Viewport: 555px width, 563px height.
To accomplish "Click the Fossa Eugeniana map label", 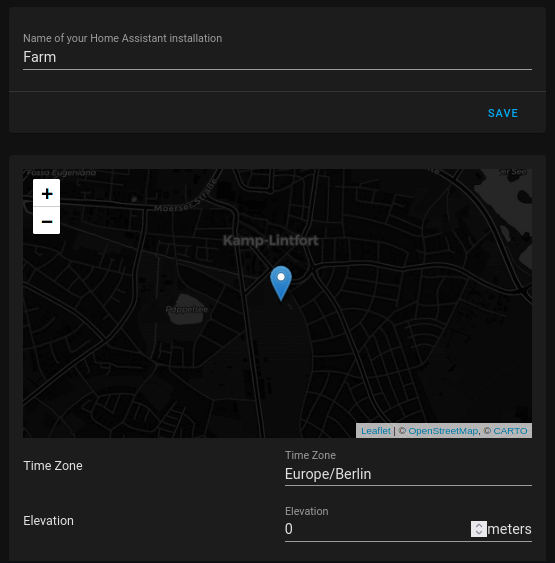I will (61, 173).
